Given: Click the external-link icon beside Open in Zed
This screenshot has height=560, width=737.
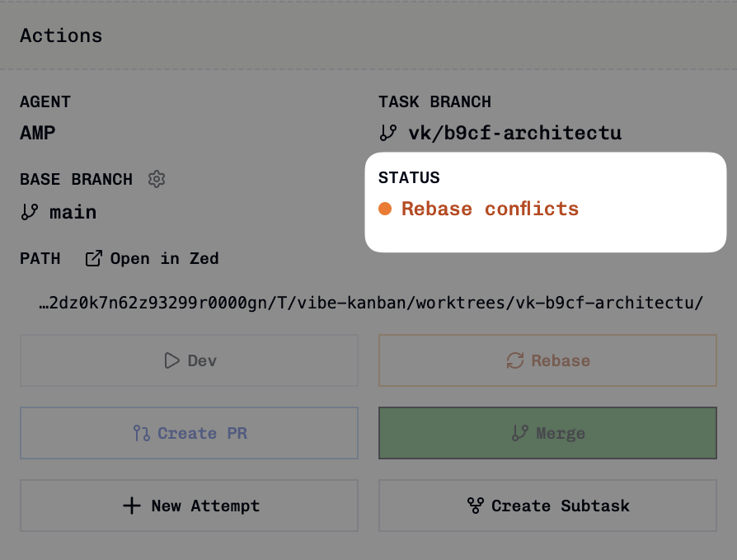Looking at the screenshot, I should point(93,259).
